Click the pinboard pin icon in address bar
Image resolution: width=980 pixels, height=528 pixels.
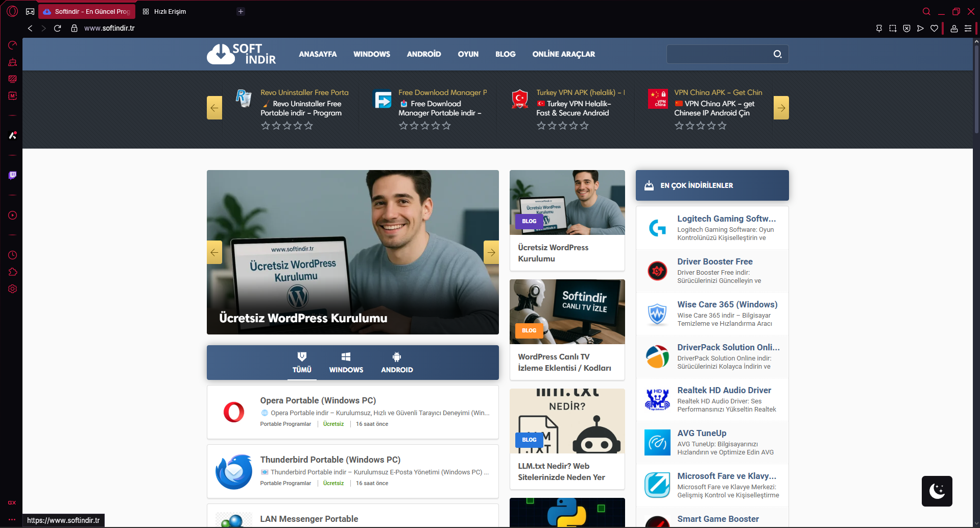pos(879,28)
